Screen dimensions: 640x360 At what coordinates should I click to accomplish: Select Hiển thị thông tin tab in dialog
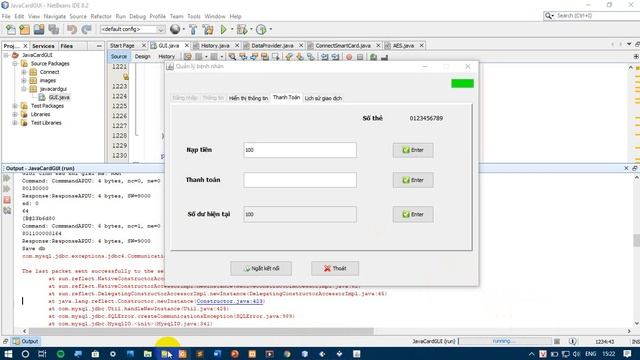248,98
